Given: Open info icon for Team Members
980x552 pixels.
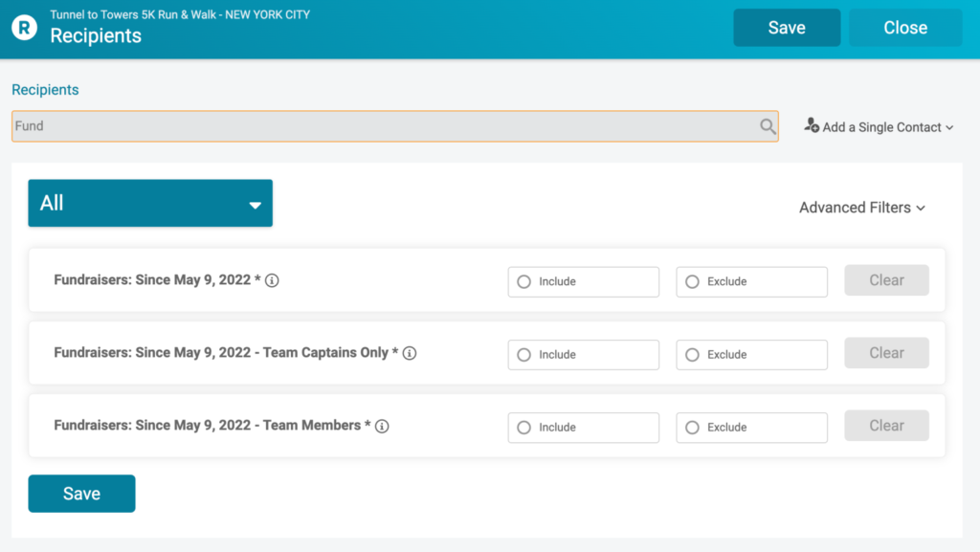Looking at the screenshot, I should click(x=382, y=426).
